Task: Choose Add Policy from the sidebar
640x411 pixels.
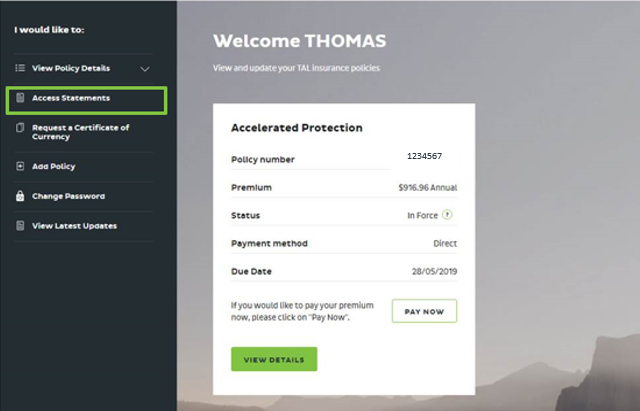Action: [x=54, y=166]
